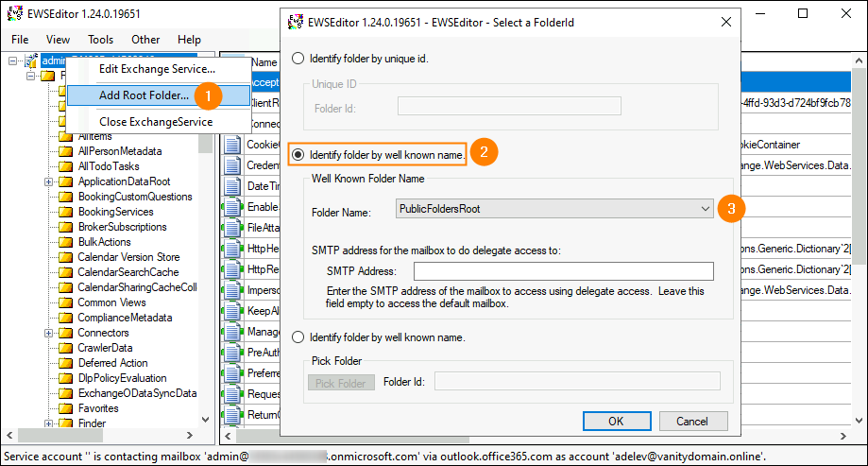Click the disabled Pick Folder button

341,383
